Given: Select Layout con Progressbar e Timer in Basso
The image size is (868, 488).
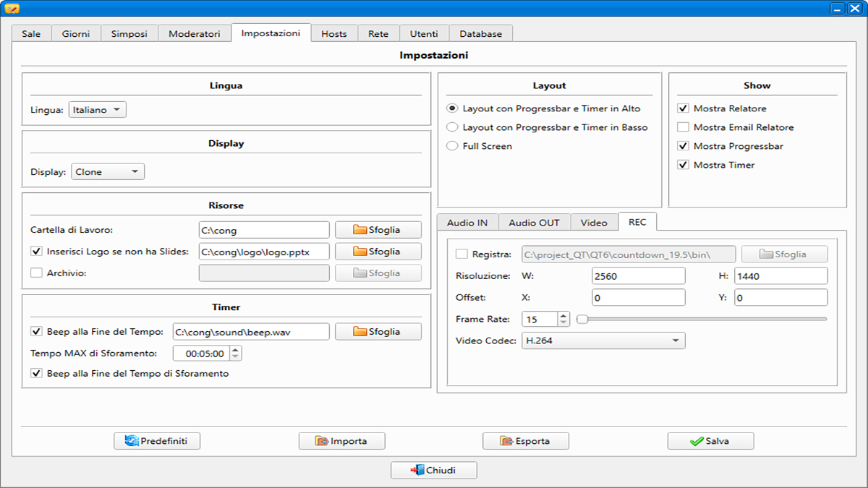Looking at the screenshot, I should point(452,127).
